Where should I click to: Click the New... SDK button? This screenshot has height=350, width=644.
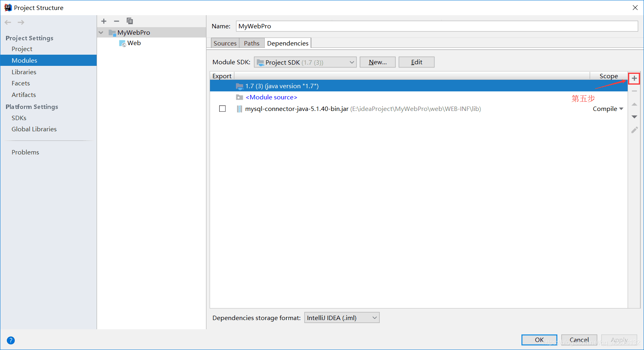pos(378,62)
